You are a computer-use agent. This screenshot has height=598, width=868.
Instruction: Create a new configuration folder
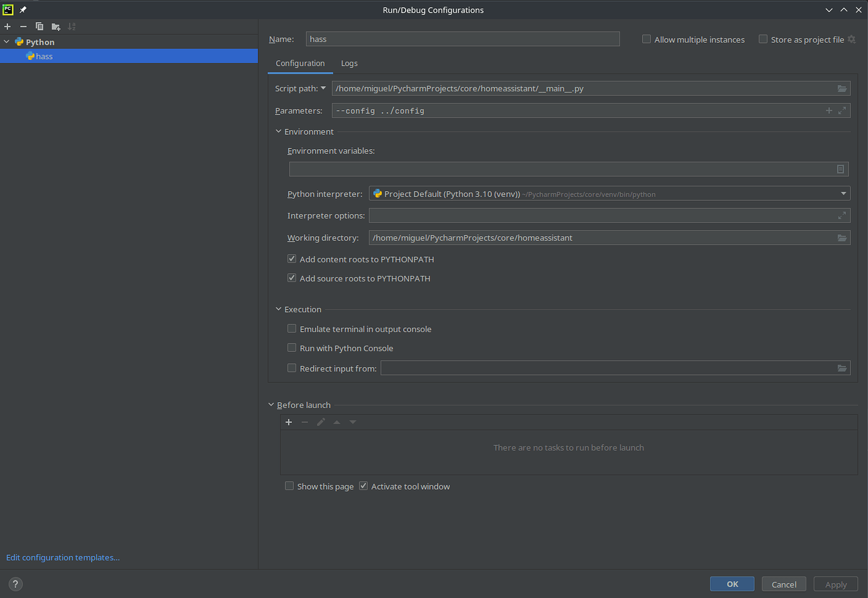click(55, 26)
